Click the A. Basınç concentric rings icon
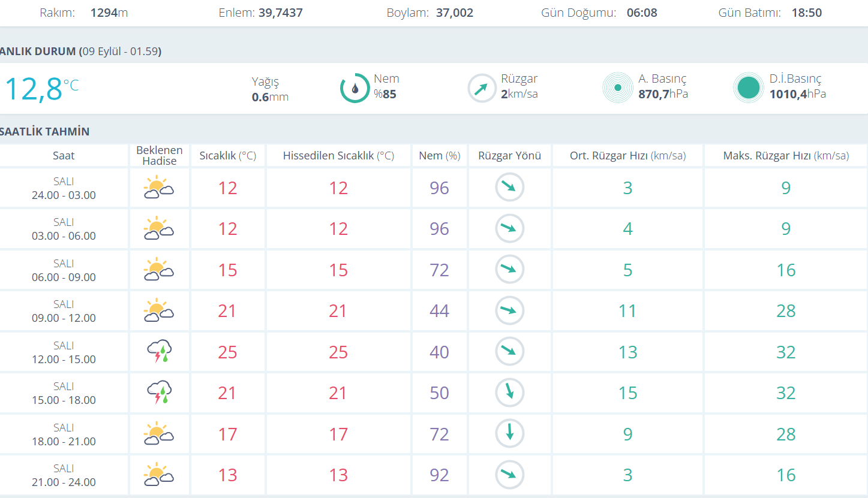Image resolution: width=868 pixels, height=498 pixels. 617,88
